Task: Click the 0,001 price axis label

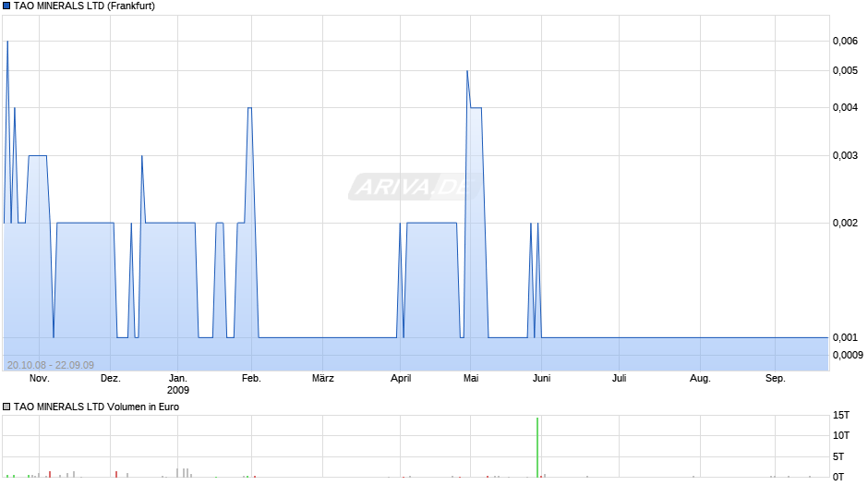Action: [845, 337]
